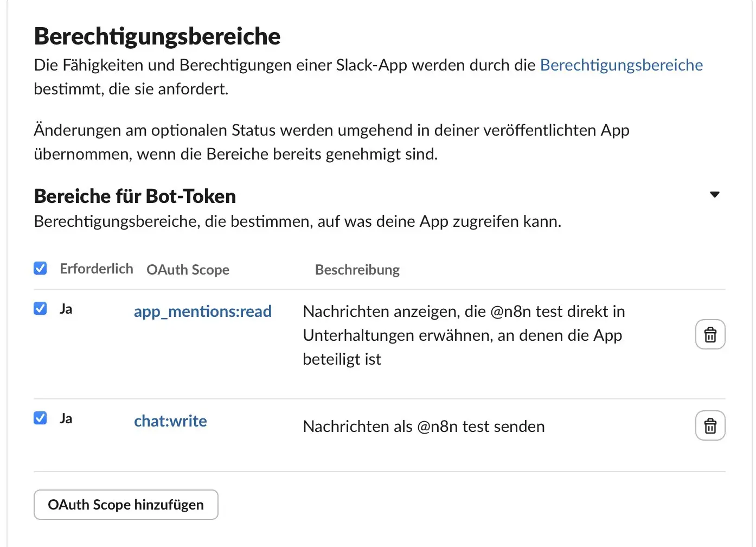Click the Erforderlich column header
This screenshot has height=547, width=756.
pyautogui.click(x=96, y=268)
